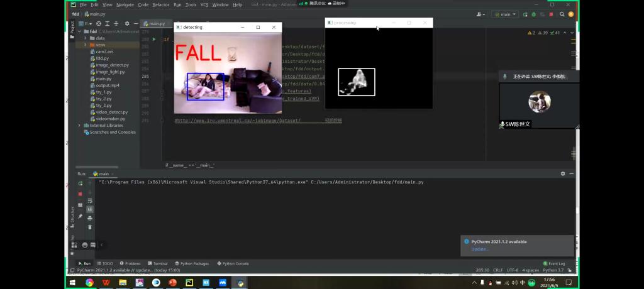The image size is (644, 289).
Task: Open Run panel settings gear
Action: click(x=563, y=173)
